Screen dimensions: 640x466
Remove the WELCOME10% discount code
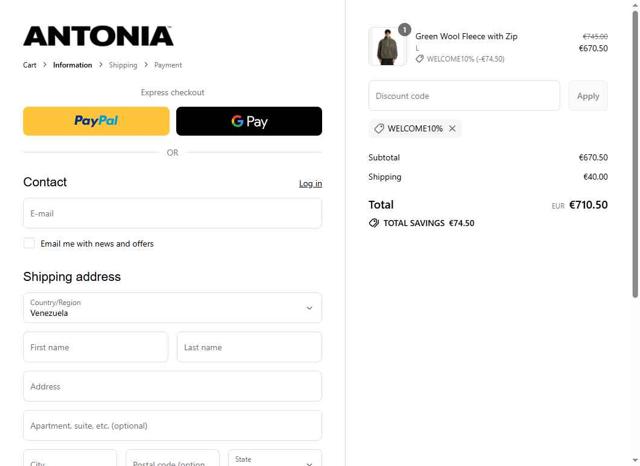click(x=452, y=129)
